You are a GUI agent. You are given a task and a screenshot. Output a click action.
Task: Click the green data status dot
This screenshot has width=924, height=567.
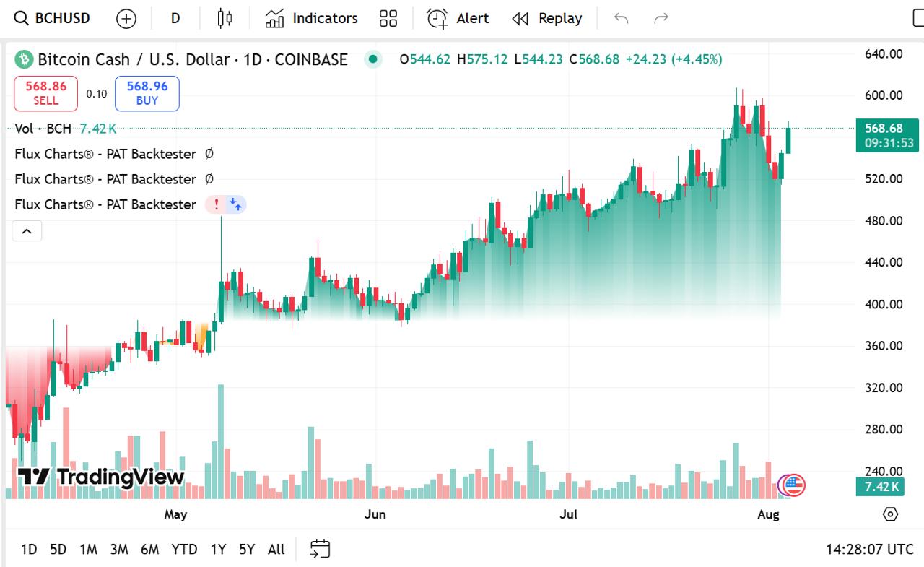[373, 60]
